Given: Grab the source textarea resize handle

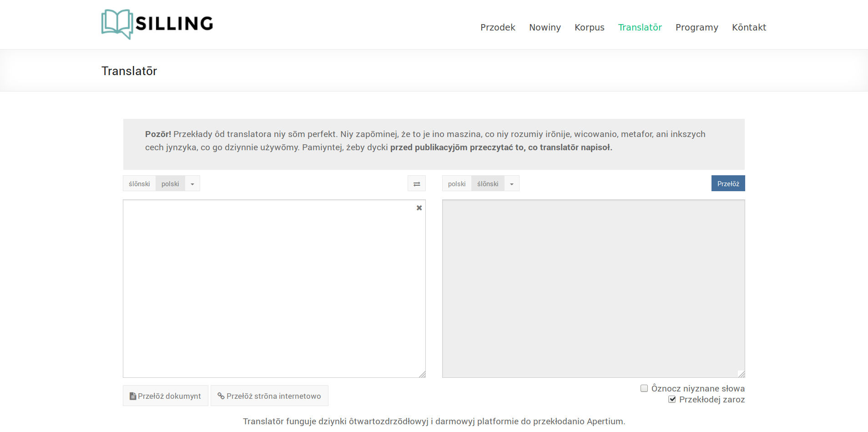Looking at the screenshot, I should tap(422, 374).
